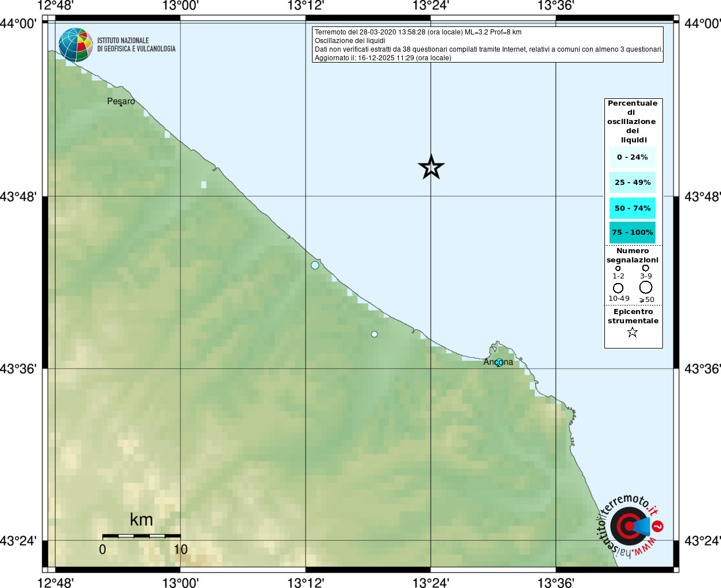
Task: Click the ≥50 reports circle in legend
Action: click(x=646, y=287)
